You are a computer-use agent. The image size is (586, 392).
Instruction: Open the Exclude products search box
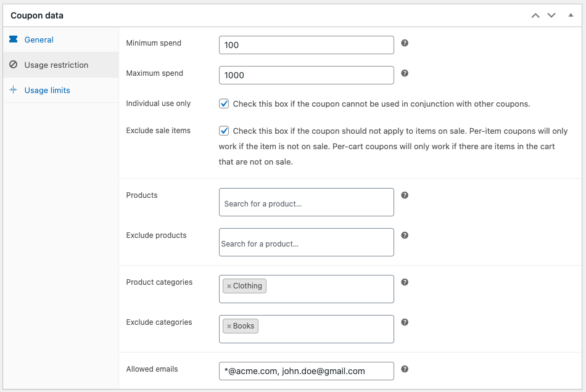click(x=306, y=242)
